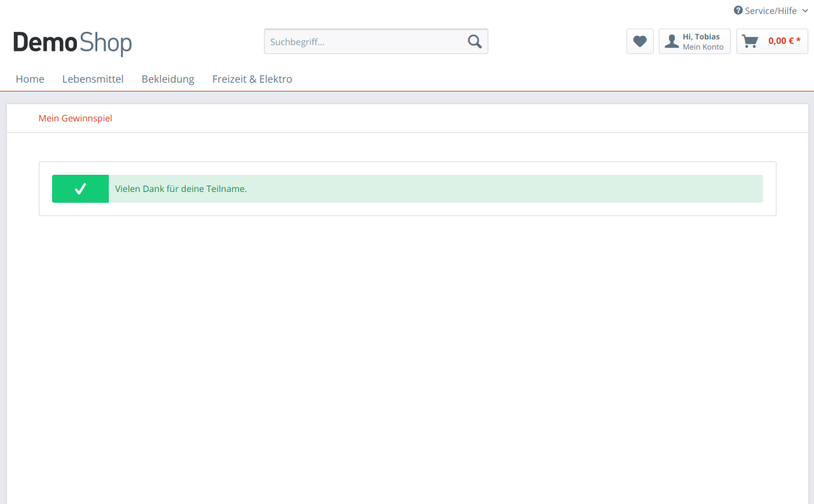Click the 0,00 € cart total

(784, 41)
